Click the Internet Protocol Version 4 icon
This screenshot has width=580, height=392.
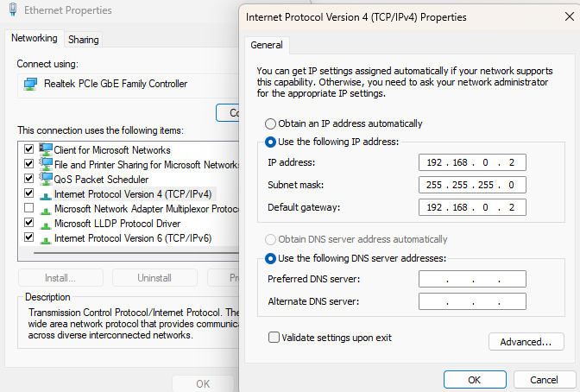tap(46, 194)
